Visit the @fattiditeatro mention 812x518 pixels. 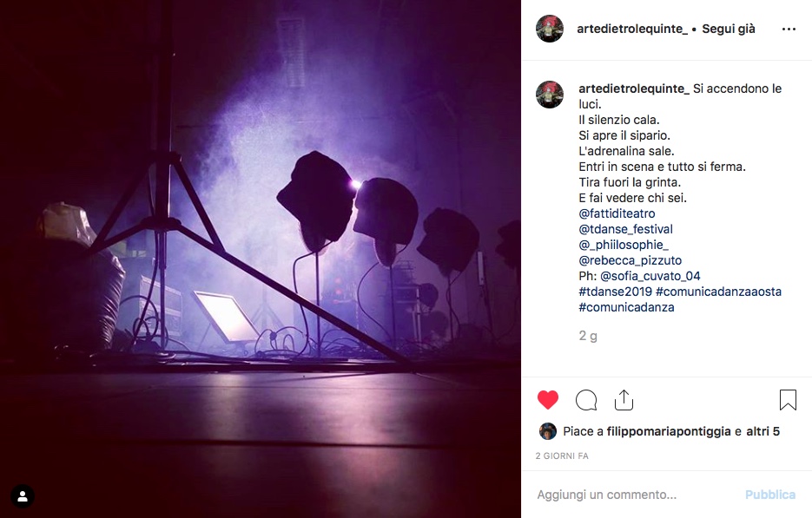point(617,213)
